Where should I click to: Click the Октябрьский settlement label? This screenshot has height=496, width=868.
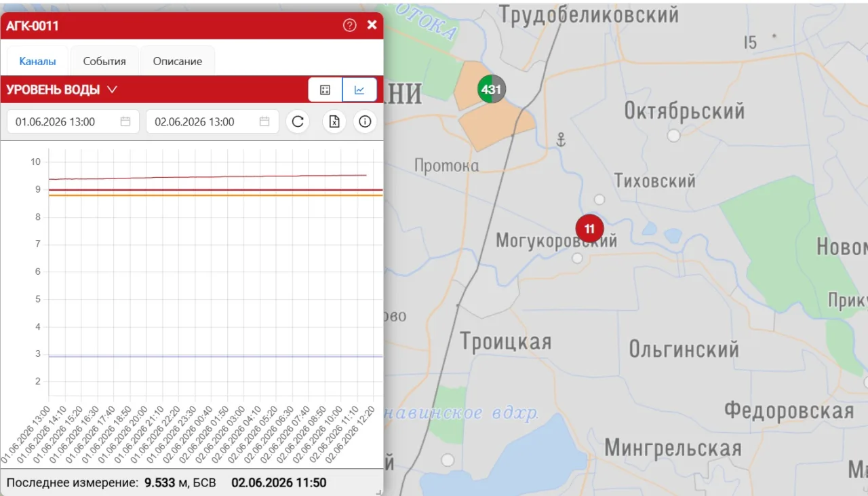point(684,111)
